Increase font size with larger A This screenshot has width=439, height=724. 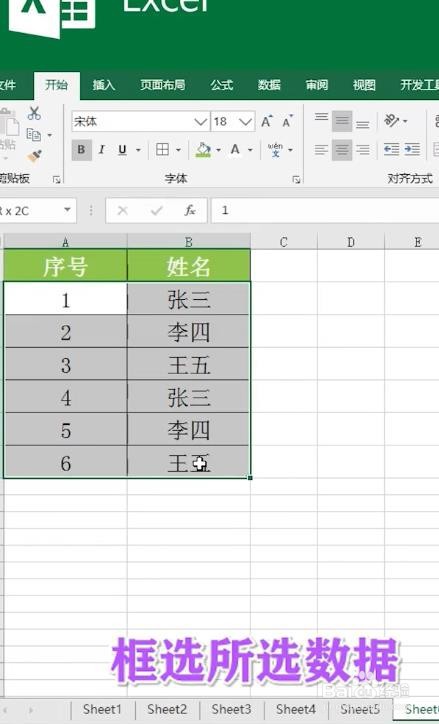[267, 121]
